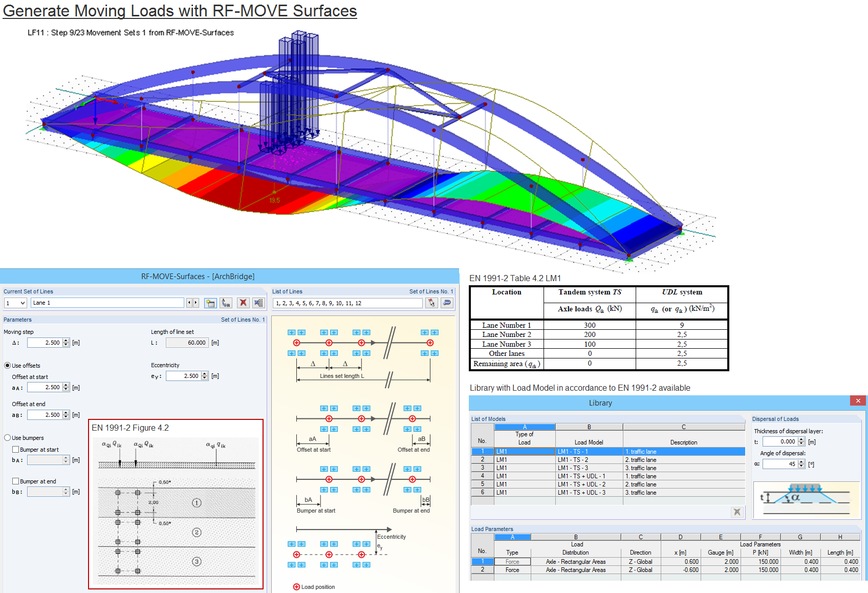Image resolution: width=868 pixels, height=593 pixels.
Task: Enable the Bumper at start checkbox
Action: pyautogui.click(x=15, y=450)
